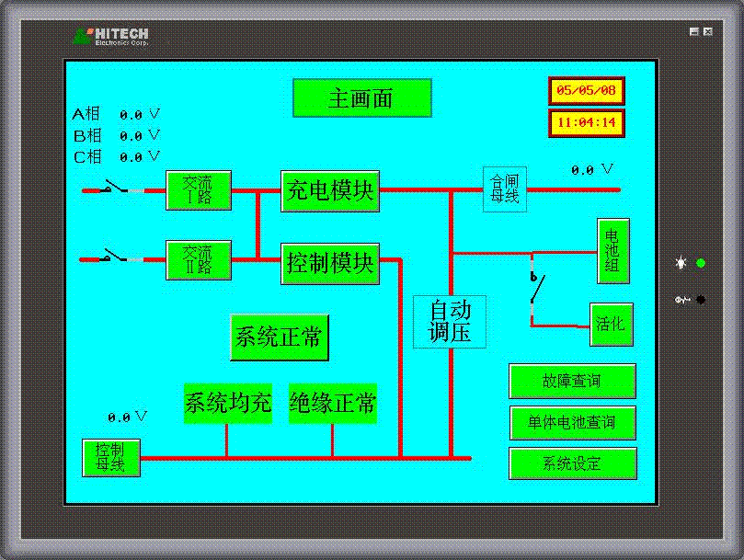This screenshot has width=744, height=560.
Task: Open 故障查询 fault query
Action: [572, 381]
